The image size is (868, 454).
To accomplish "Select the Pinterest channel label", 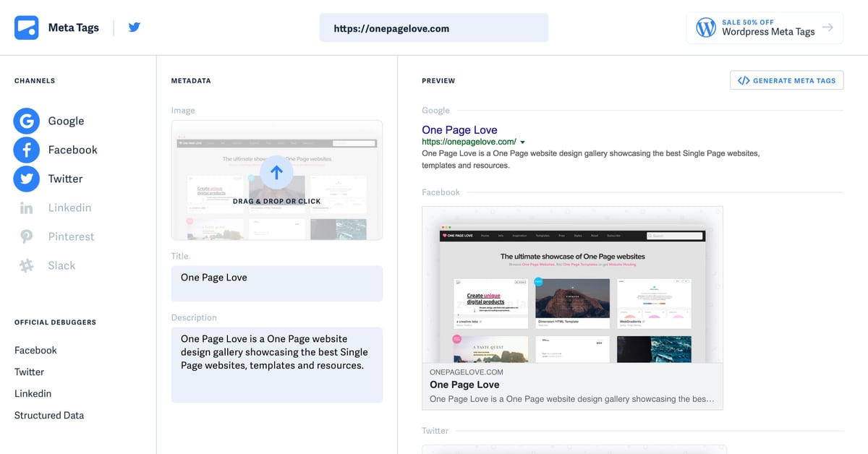I will point(71,236).
